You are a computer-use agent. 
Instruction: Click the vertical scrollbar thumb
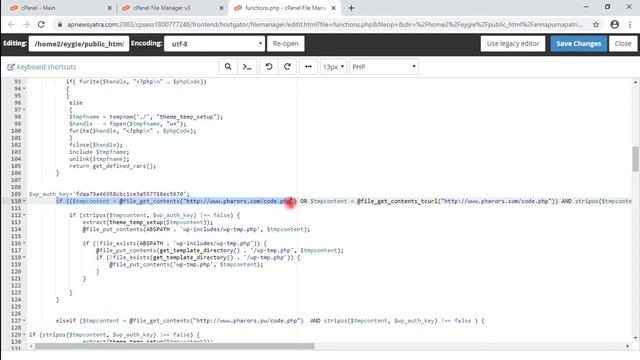[x=635, y=159]
